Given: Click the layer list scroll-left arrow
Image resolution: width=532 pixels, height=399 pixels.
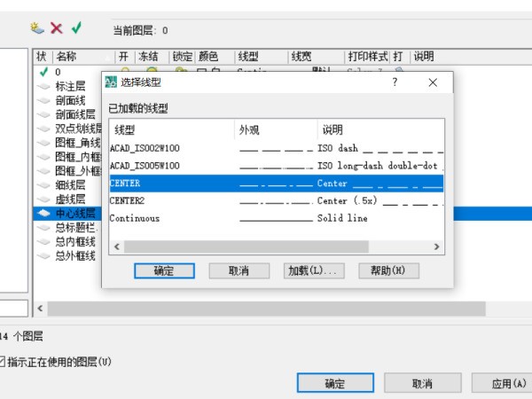Looking at the screenshot, I should [x=40, y=309].
